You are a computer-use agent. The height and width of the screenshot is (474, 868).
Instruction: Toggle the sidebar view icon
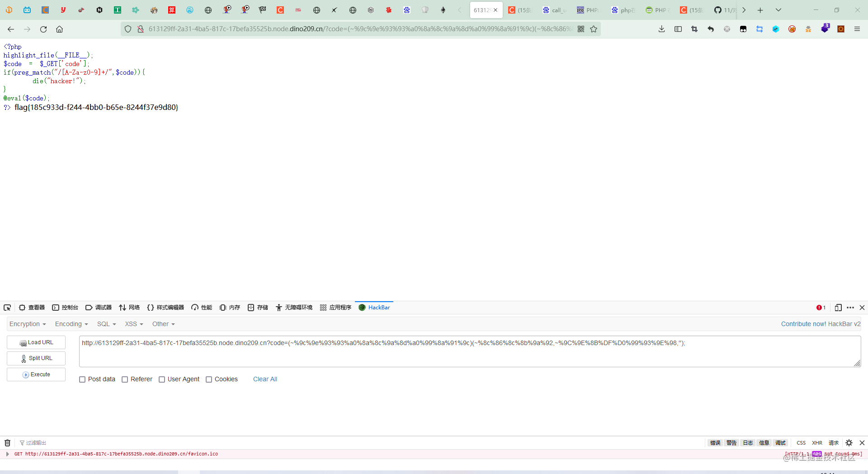point(678,29)
